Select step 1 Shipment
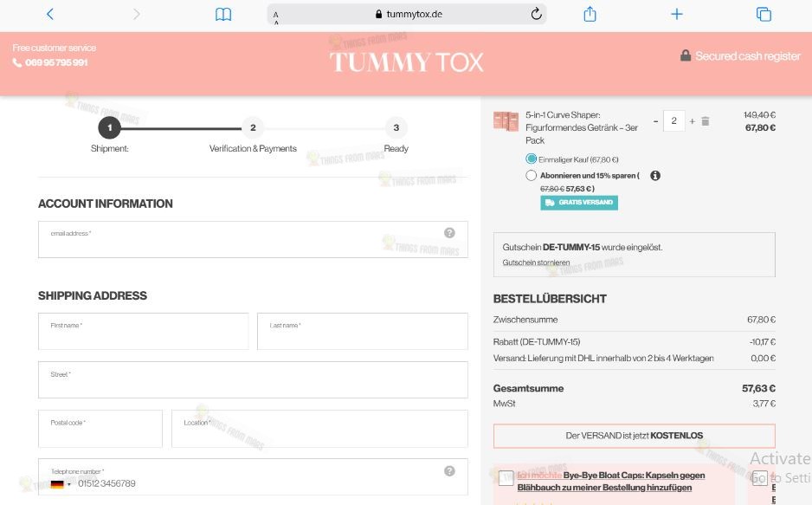812x505 pixels. (109, 127)
